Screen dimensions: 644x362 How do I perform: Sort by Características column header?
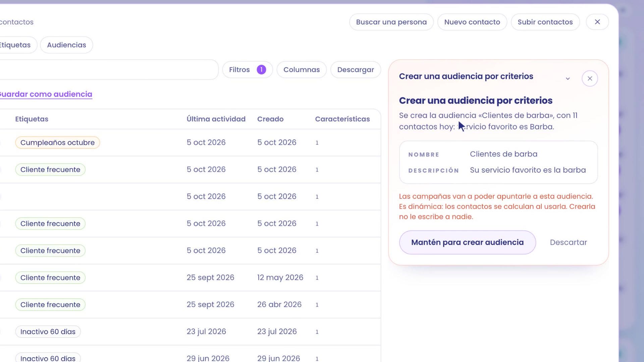pos(342,119)
